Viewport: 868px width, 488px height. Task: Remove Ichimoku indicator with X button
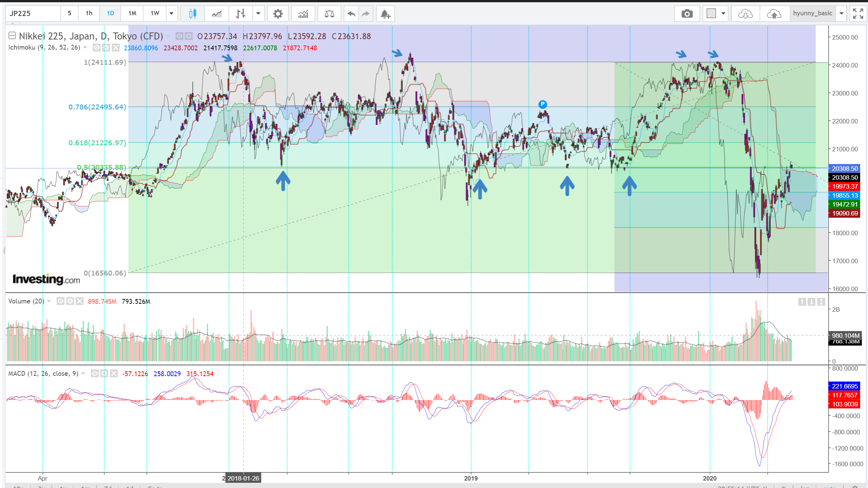coord(116,48)
